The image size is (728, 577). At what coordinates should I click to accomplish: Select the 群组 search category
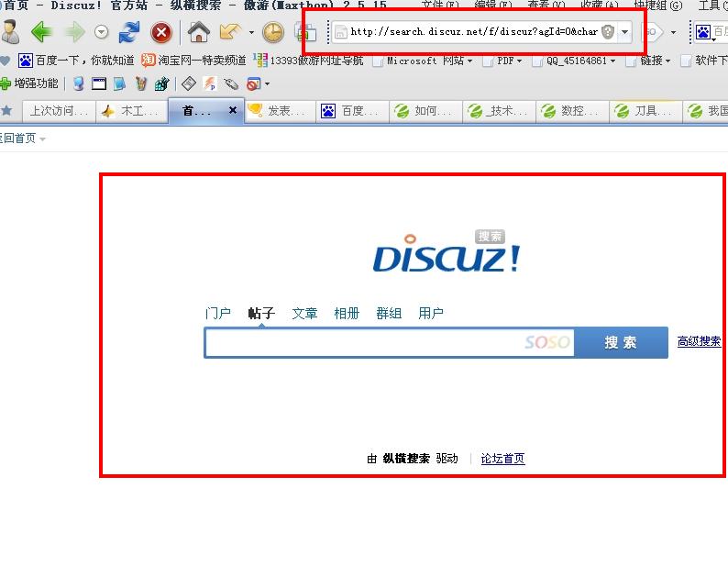[x=389, y=313]
